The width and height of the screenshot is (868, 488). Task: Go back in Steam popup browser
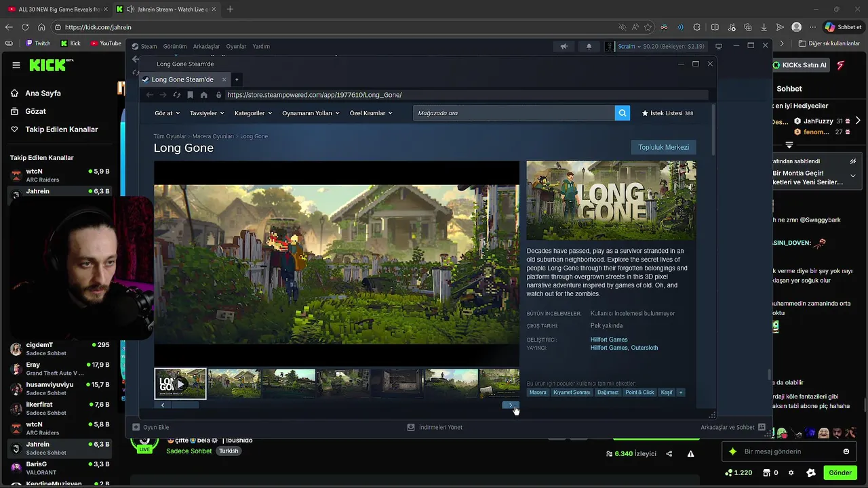coord(150,95)
